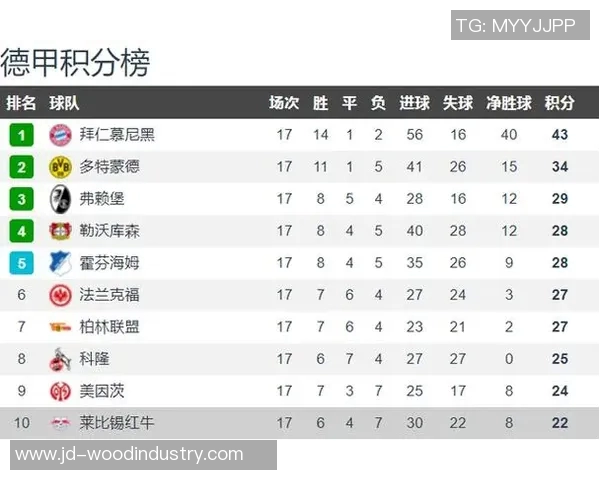
Task: Click the Hoffenheim club crest
Action: (60, 263)
